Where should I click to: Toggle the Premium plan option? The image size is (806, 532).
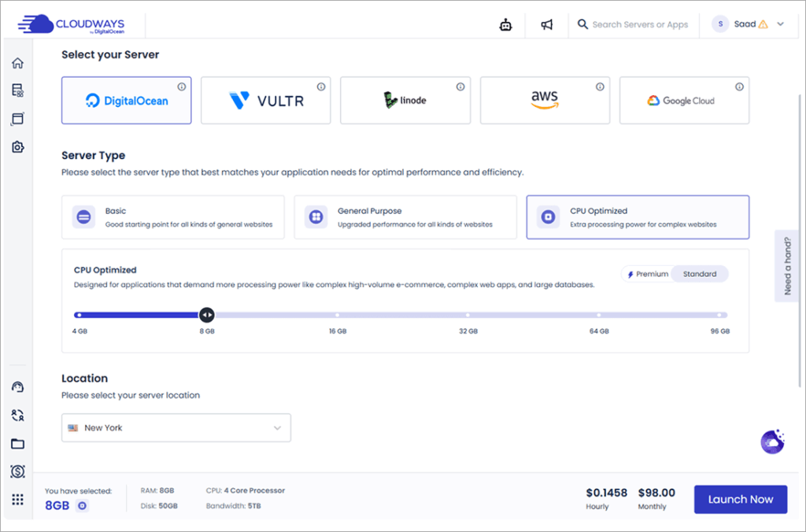click(x=648, y=274)
